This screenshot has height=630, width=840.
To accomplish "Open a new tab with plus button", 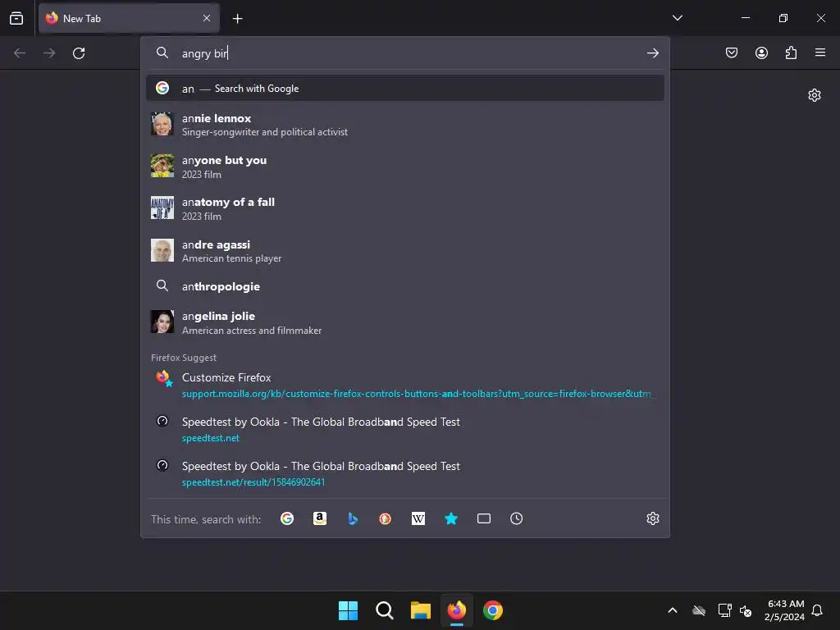I will 237,19.
